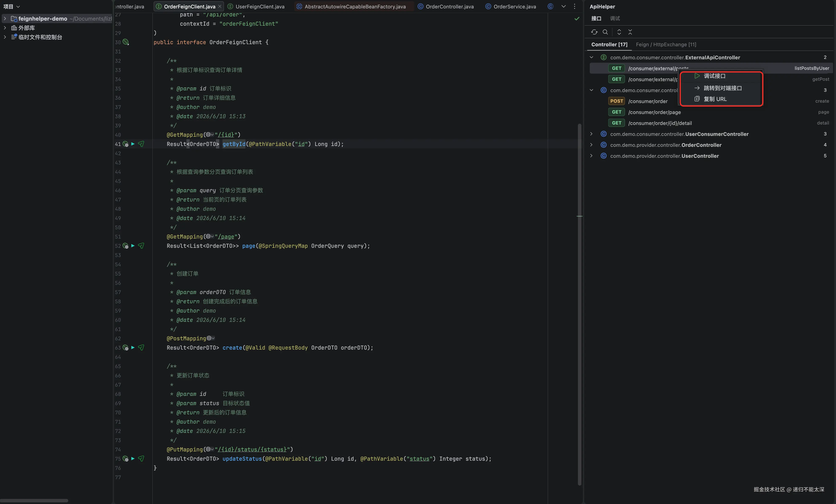836x504 pixels.
Task: Click the project panel horizontal scrollbar
Action: click(34, 501)
